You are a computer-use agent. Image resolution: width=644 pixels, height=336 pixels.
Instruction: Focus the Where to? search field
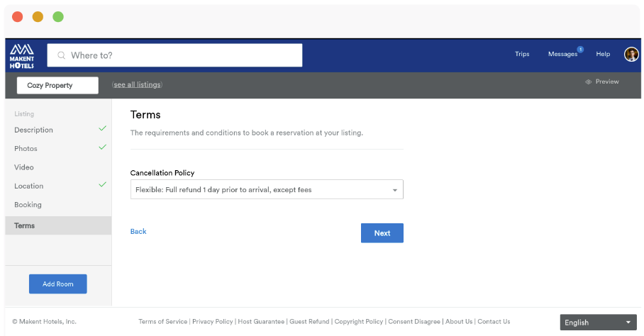pyautogui.click(x=174, y=55)
